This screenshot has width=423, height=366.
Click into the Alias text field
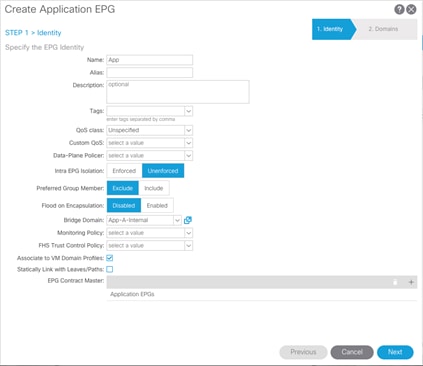pyautogui.click(x=150, y=73)
